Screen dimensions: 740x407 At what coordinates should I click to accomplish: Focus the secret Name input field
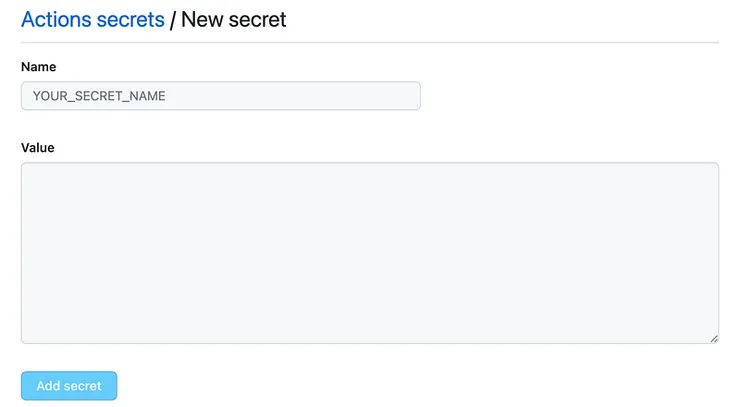[220, 96]
